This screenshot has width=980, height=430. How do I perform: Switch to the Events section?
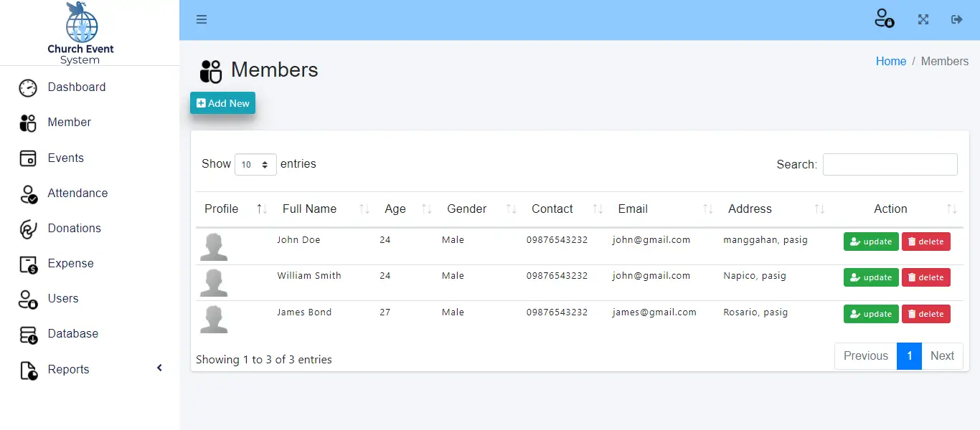click(x=66, y=158)
